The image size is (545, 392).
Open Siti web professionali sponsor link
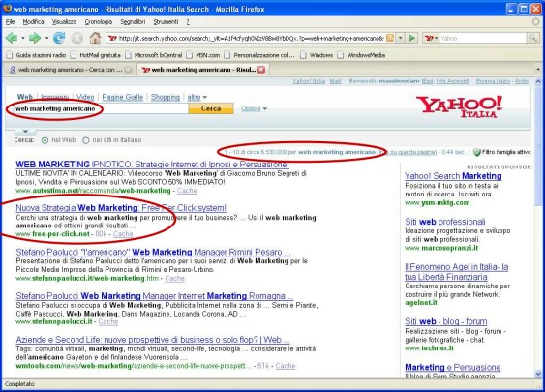click(445, 222)
